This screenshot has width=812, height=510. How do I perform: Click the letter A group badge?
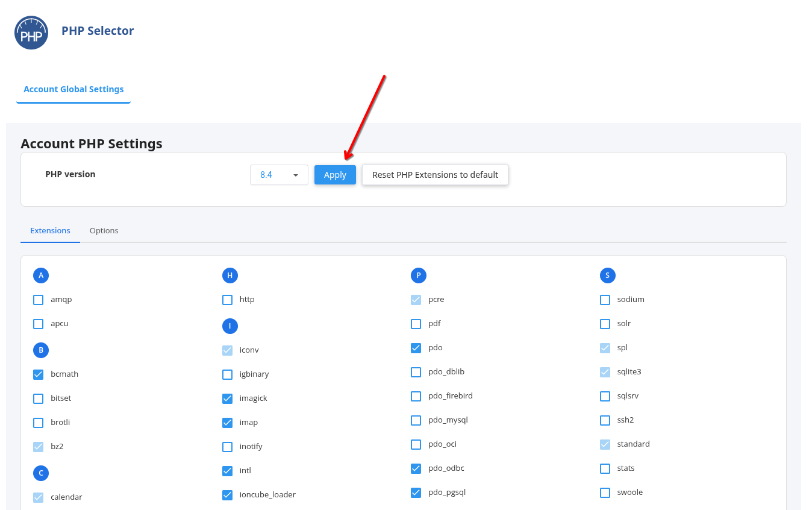tap(41, 275)
